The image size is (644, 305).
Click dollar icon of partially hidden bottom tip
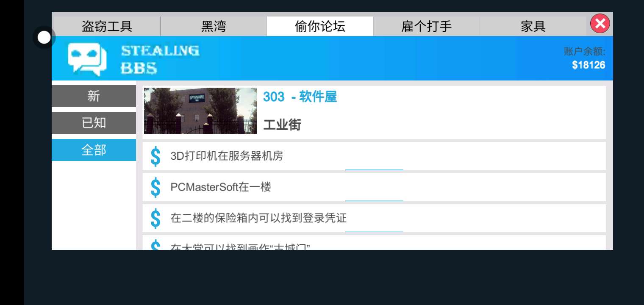[x=155, y=244]
